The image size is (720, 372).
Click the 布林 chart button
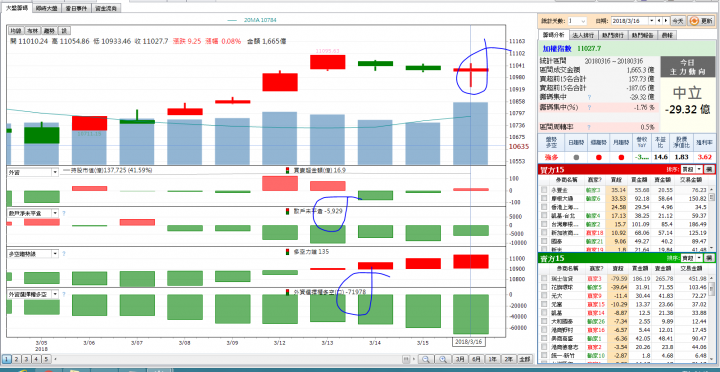pos(32,30)
